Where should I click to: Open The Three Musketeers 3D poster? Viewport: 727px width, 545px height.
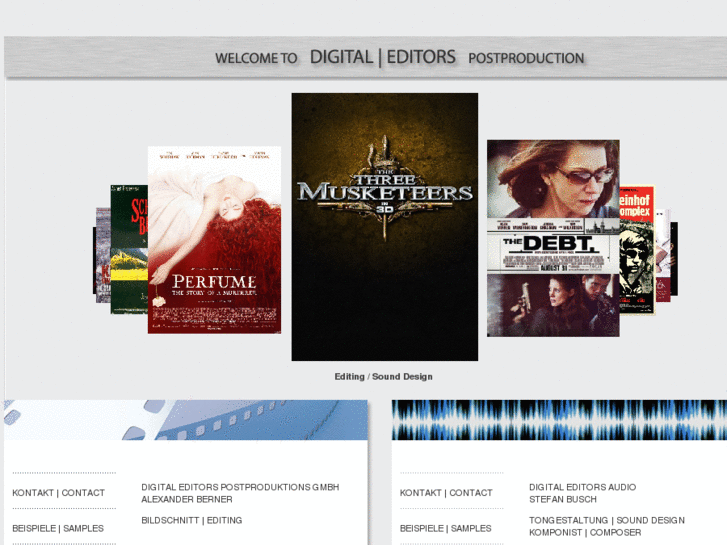point(384,227)
